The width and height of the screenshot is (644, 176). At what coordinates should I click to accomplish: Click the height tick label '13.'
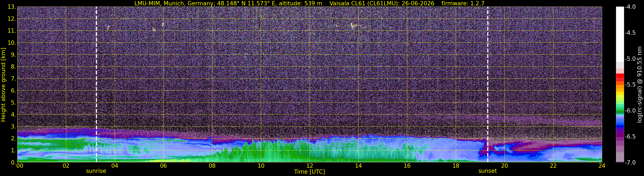point(12,7)
